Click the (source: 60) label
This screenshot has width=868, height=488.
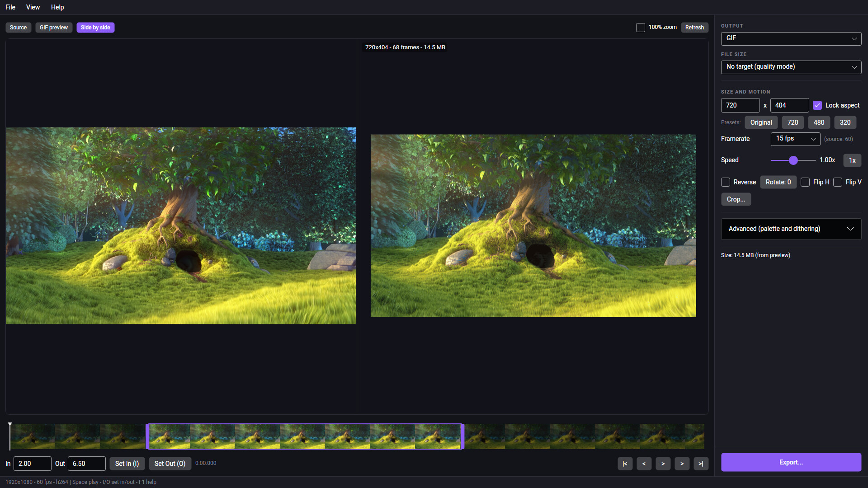[839, 139]
